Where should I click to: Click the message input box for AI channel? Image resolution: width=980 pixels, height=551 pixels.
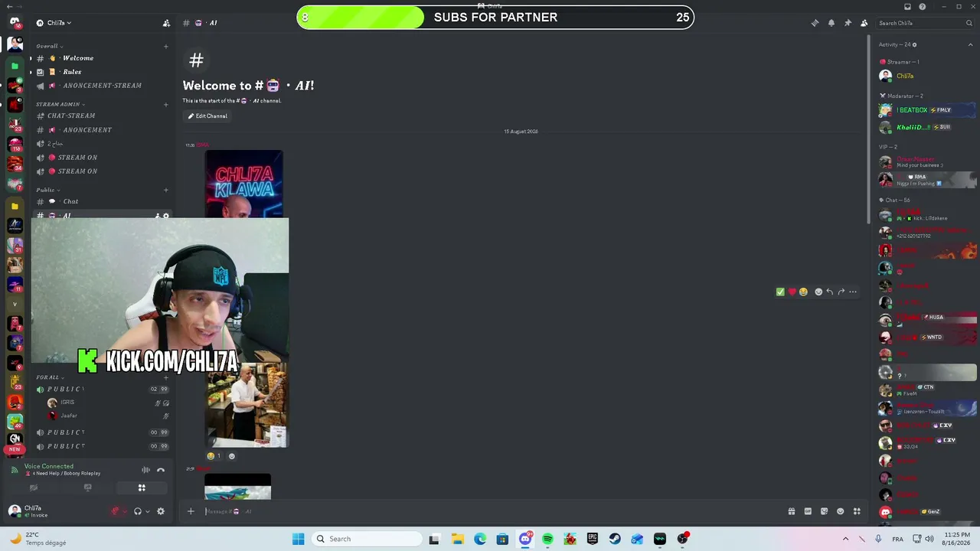490,511
